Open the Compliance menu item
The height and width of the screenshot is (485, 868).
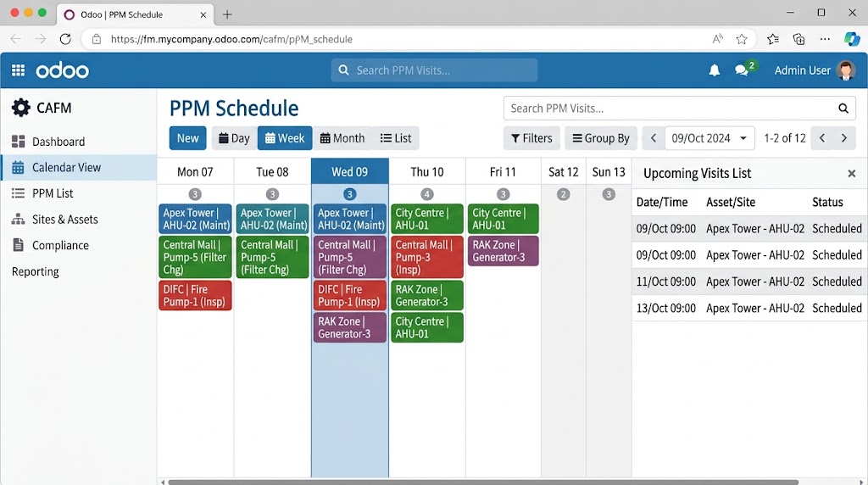click(79, 245)
